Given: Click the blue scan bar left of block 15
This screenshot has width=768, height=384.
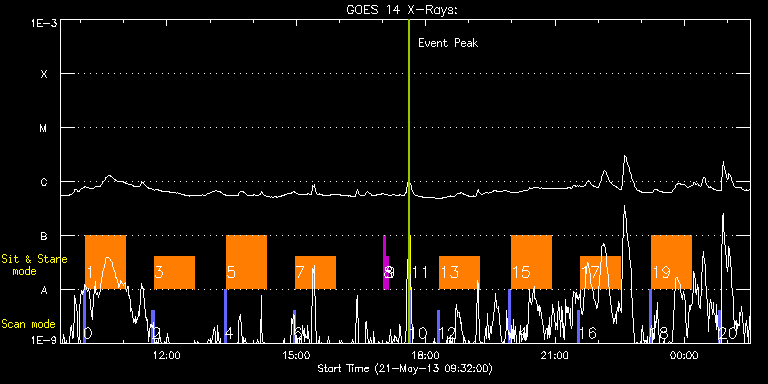Looking at the screenshot, I should point(509,316).
